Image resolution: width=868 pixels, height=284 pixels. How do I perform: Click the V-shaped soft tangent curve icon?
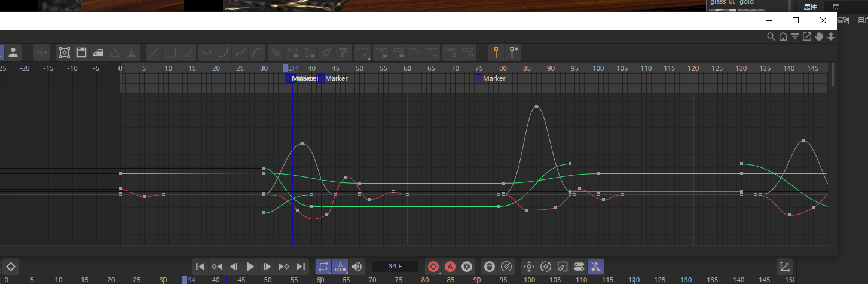pos(207,52)
